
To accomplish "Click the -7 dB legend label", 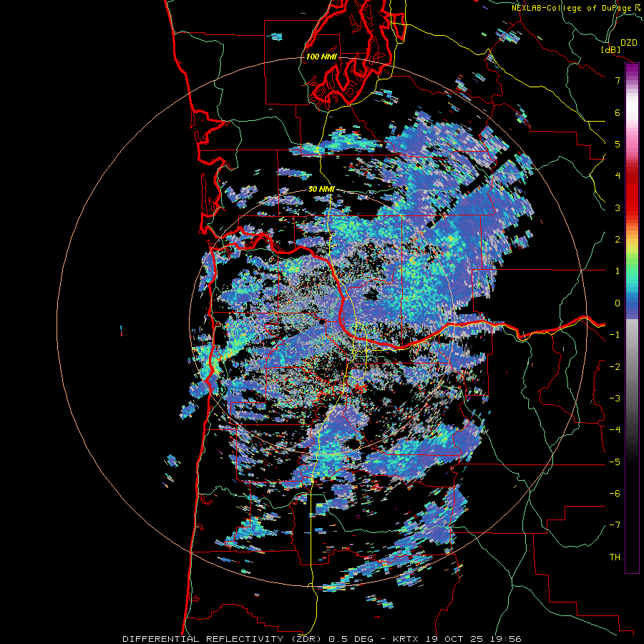I will click(615, 525).
